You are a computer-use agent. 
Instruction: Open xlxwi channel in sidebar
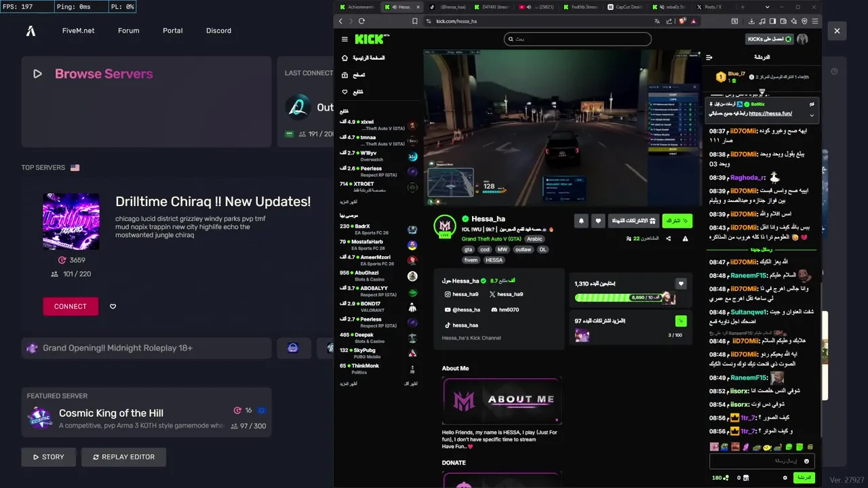378,125
